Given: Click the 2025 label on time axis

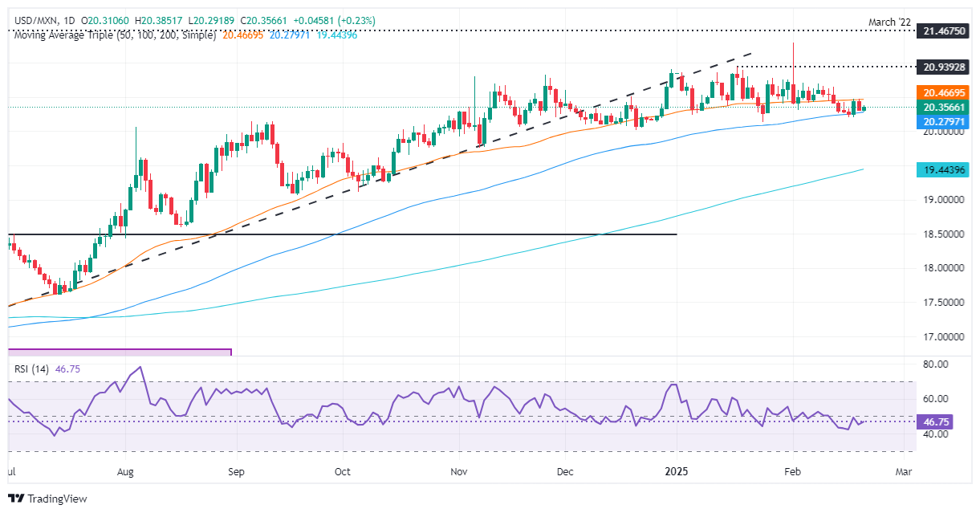Looking at the screenshot, I should click(x=677, y=471).
